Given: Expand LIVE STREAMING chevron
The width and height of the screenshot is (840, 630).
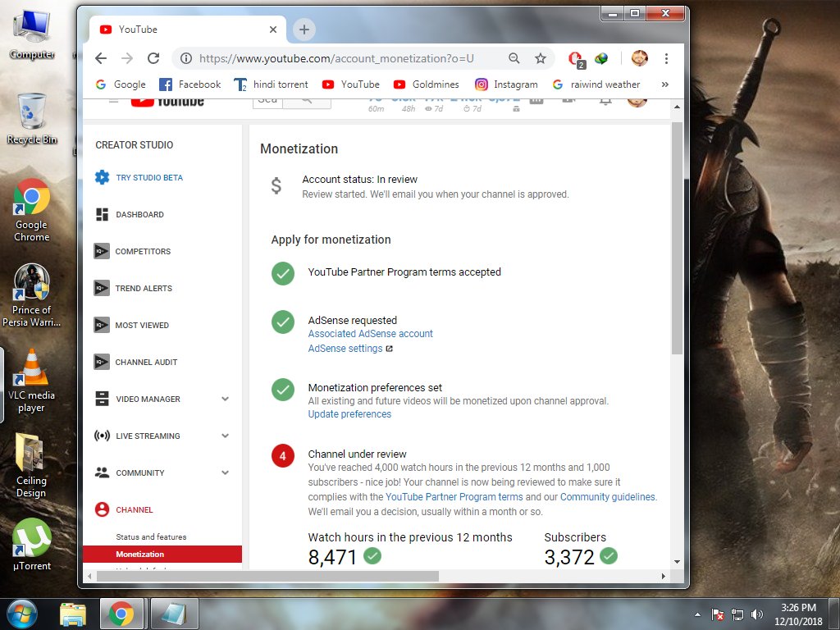Looking at the screenshot, I should coord(226,436).
